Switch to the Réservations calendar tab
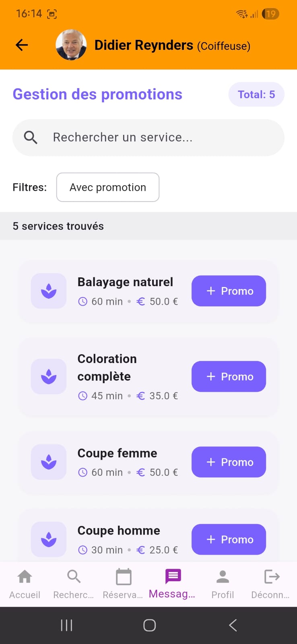 coord(123,584)
